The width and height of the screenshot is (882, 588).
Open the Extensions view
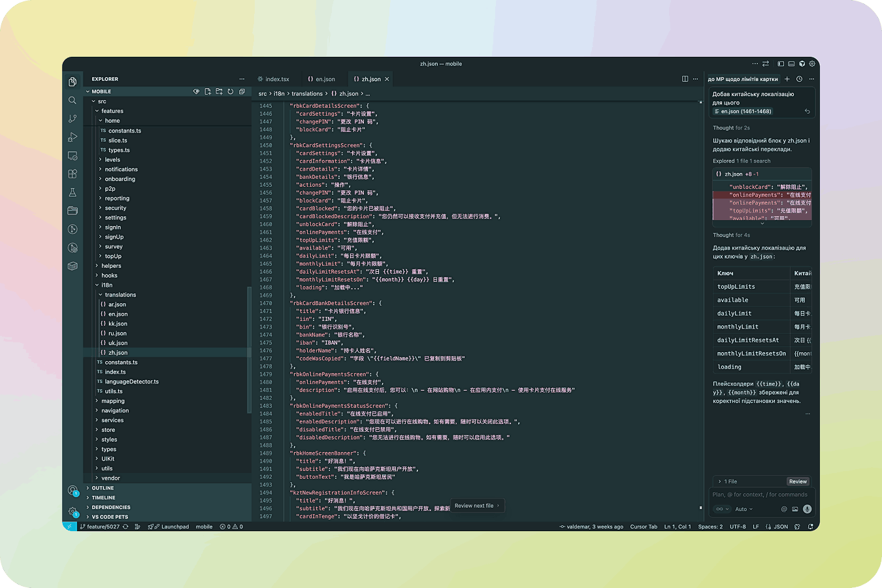coord(73,174)
